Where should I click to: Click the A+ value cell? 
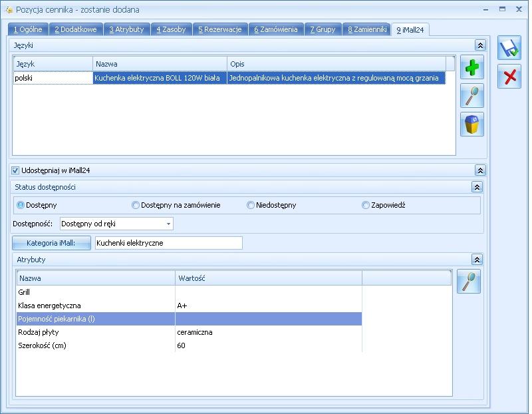269,306
